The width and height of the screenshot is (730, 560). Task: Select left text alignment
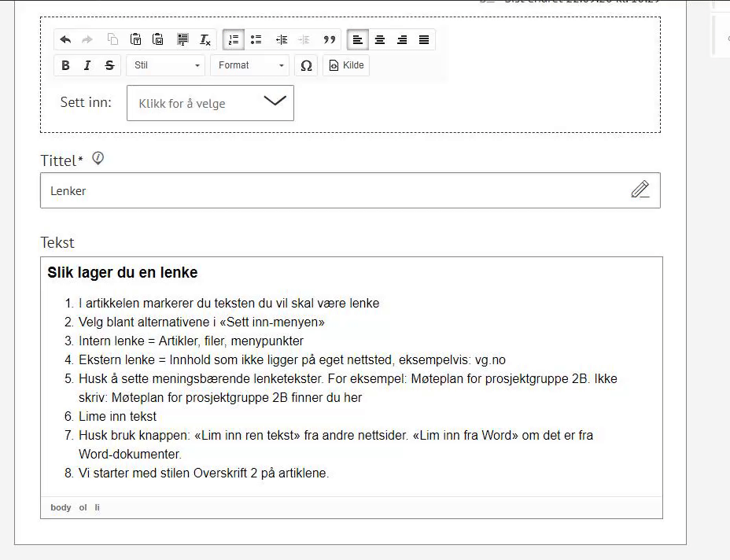(358, 39)
